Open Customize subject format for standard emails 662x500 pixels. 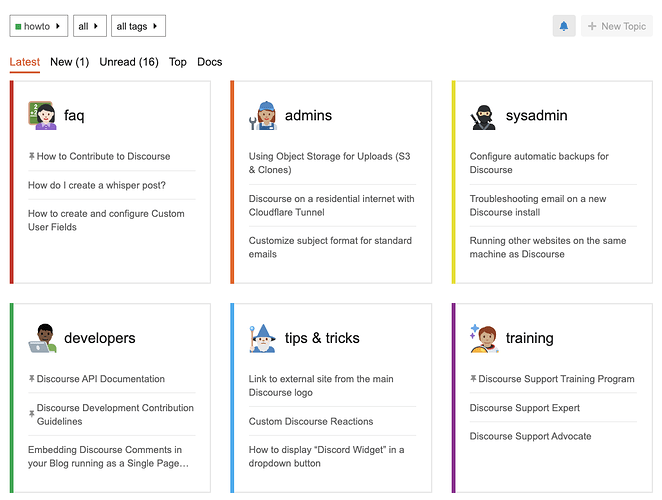click(x=330, y=247)
